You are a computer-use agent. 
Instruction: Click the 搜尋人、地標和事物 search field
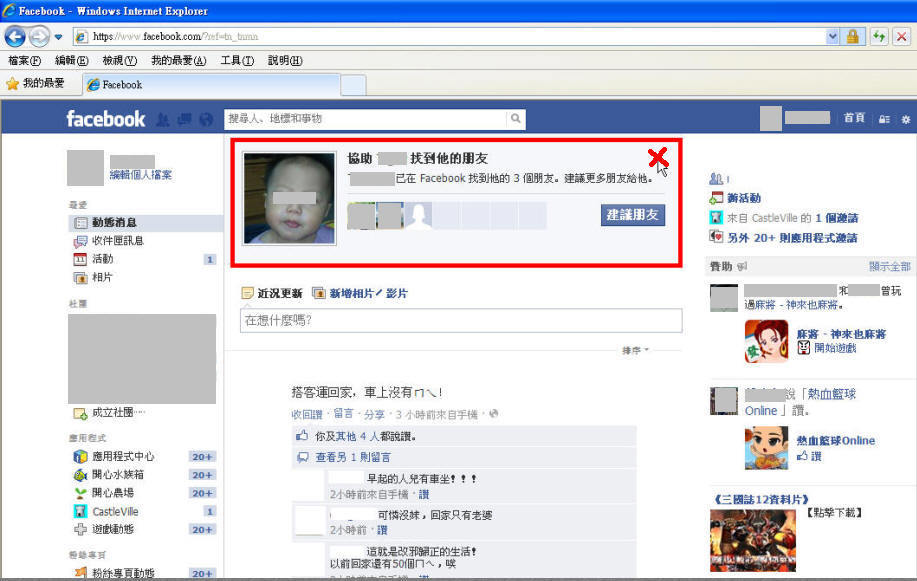point(366,119)
